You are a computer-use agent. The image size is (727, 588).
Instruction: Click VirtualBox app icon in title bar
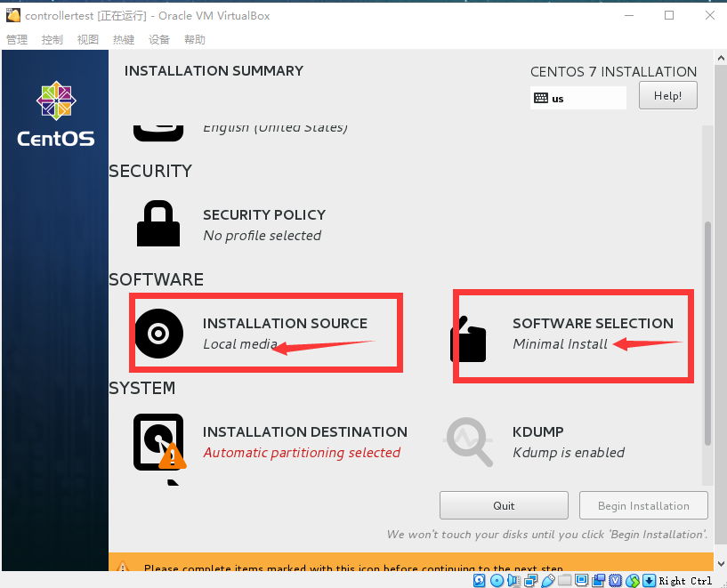click(x=13, y=15)
